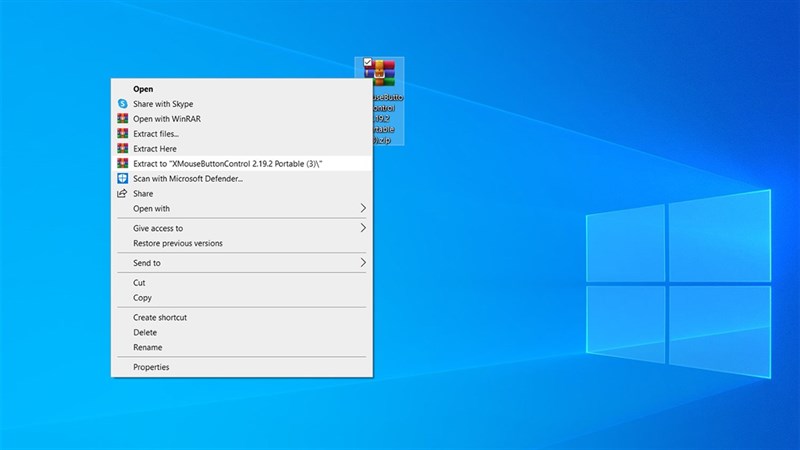Viewport: 800px width, 450px height.
Task: Choose Rename in the context menu
Action: coord(147,347)
